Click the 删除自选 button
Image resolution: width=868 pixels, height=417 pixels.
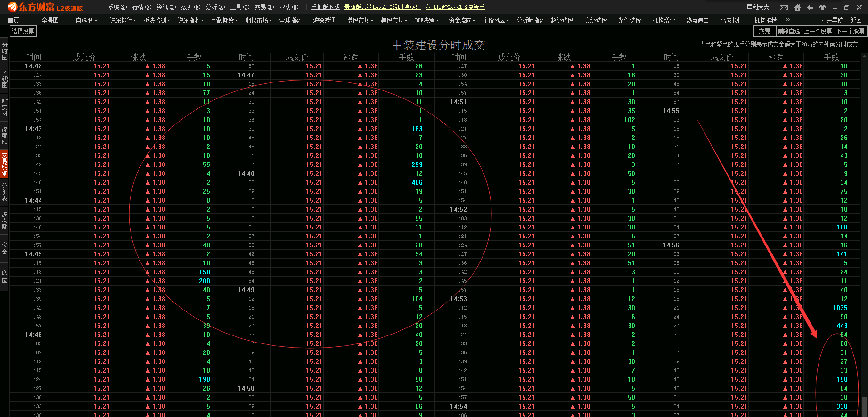point(789,31)
